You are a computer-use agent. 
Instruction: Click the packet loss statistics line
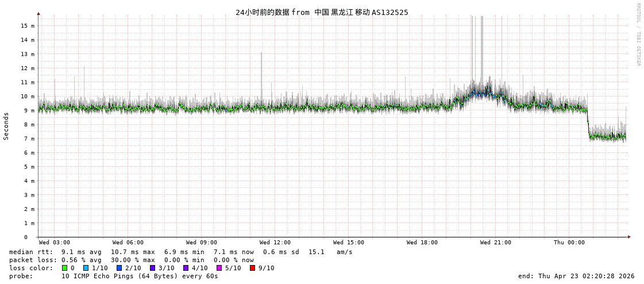(x=132, y=260)
